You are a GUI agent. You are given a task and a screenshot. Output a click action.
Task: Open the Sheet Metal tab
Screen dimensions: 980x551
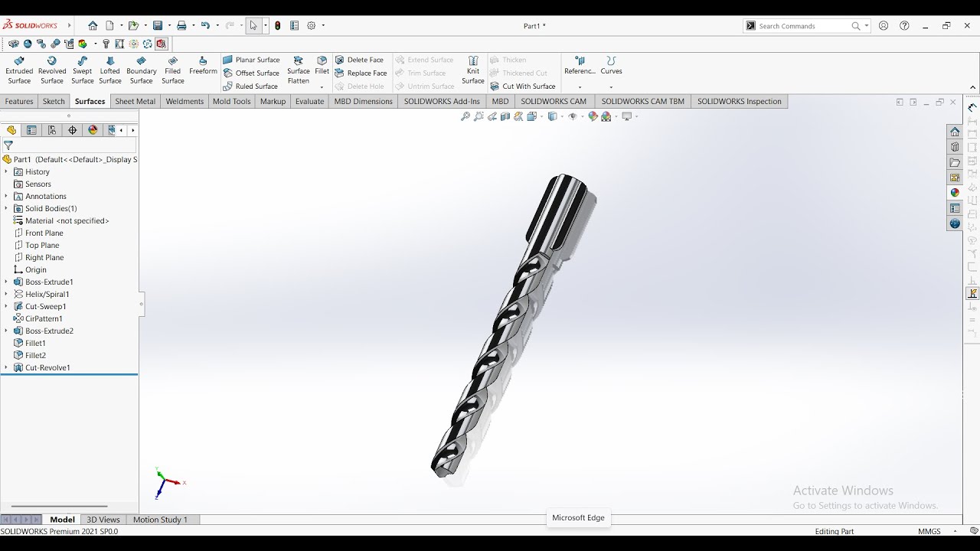click(136, 101)
